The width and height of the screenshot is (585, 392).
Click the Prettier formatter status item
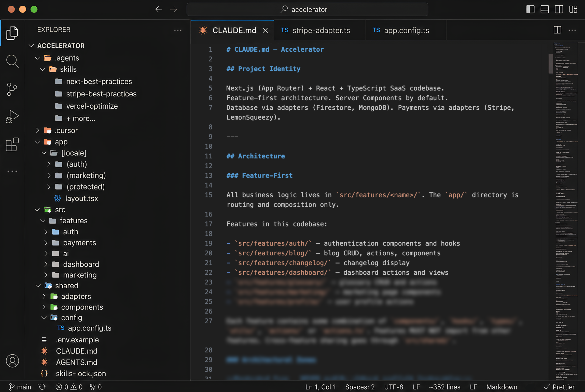559,387
